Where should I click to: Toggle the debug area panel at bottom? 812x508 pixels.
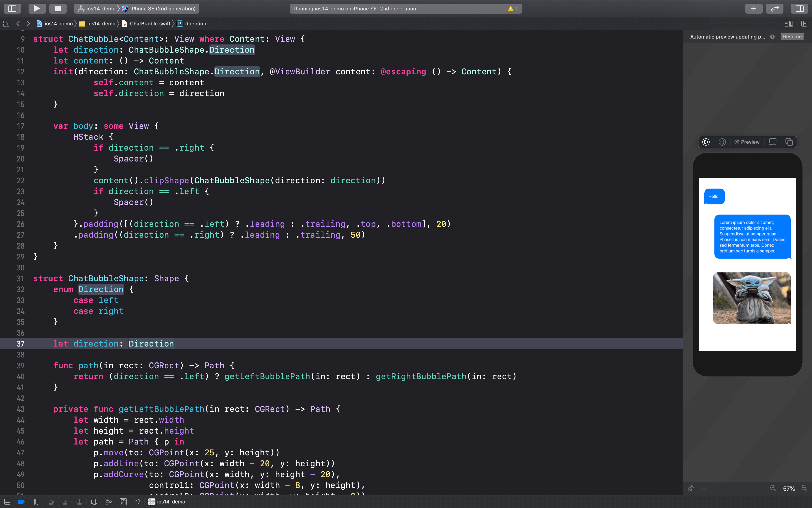pos(7,502)
